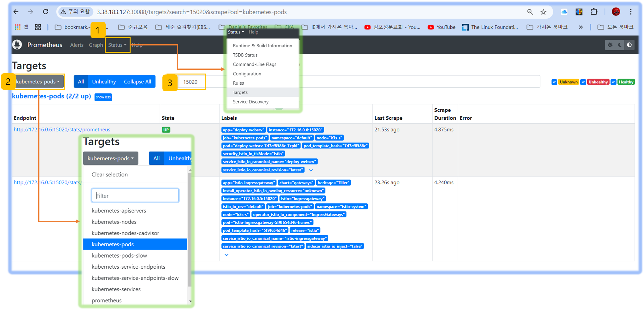Open The Linux Foundation bookmark

tap(490, 27)
